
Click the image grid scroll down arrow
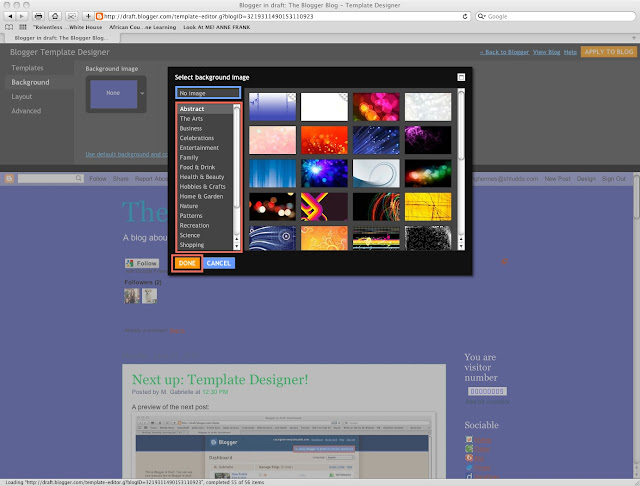(x=461, y=246)
